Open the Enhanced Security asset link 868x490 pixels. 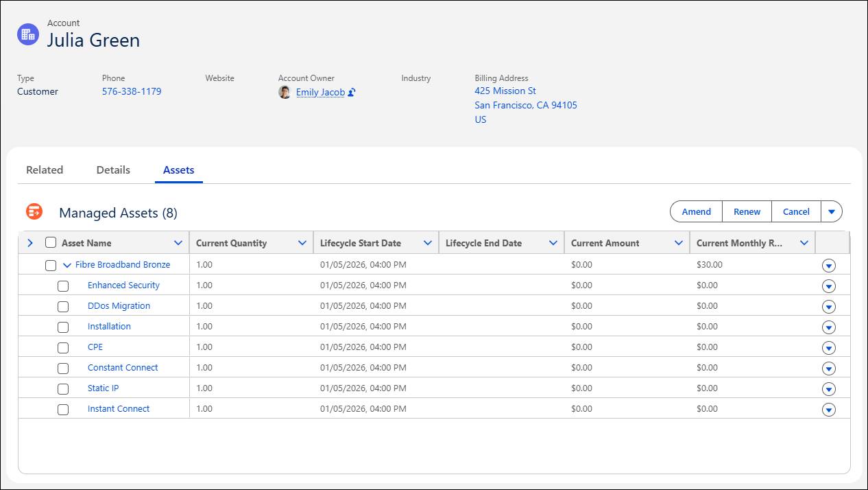click(x=123, y=285)
